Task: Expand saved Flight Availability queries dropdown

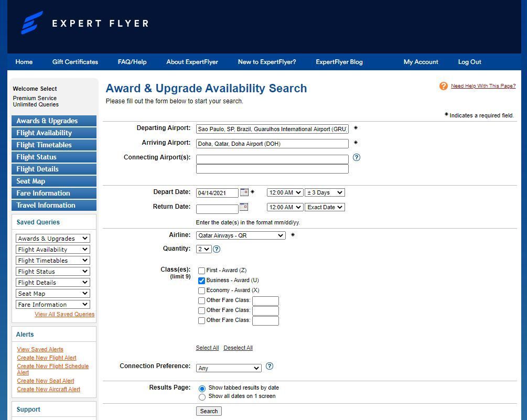Action: pyautogui.click(x=53, y=249)
